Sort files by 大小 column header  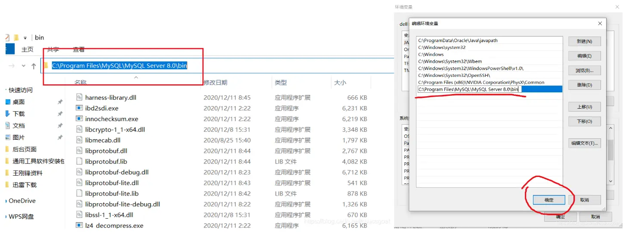[340, 82]
